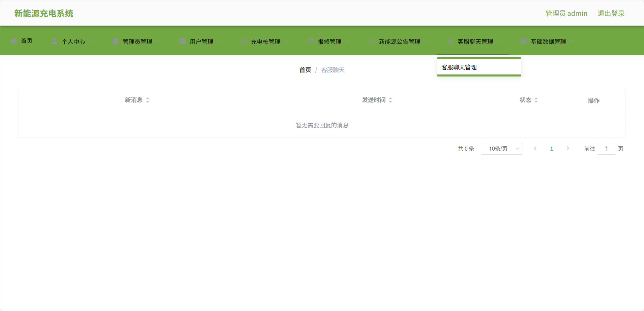Screen dimensions: 644x311
Task: Click the 首页 breadcrumb link
Action: coord(305,70)
